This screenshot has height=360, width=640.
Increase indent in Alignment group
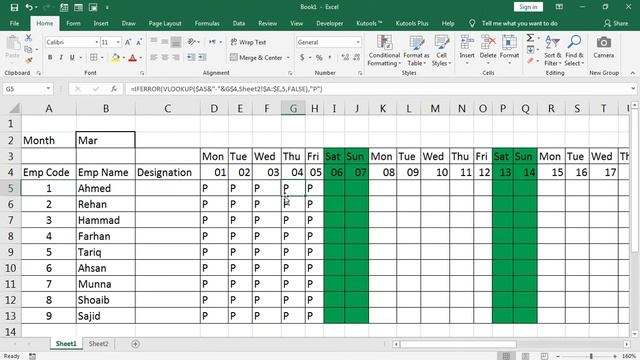202,58
